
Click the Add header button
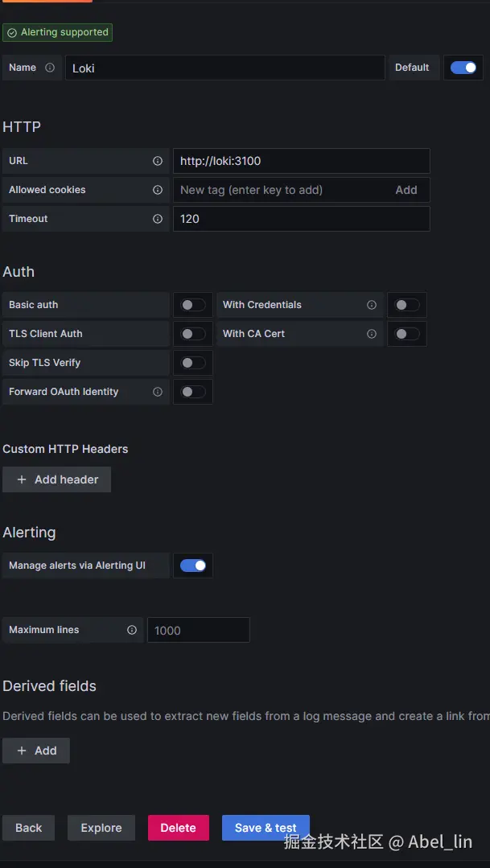tap(57, 479)
